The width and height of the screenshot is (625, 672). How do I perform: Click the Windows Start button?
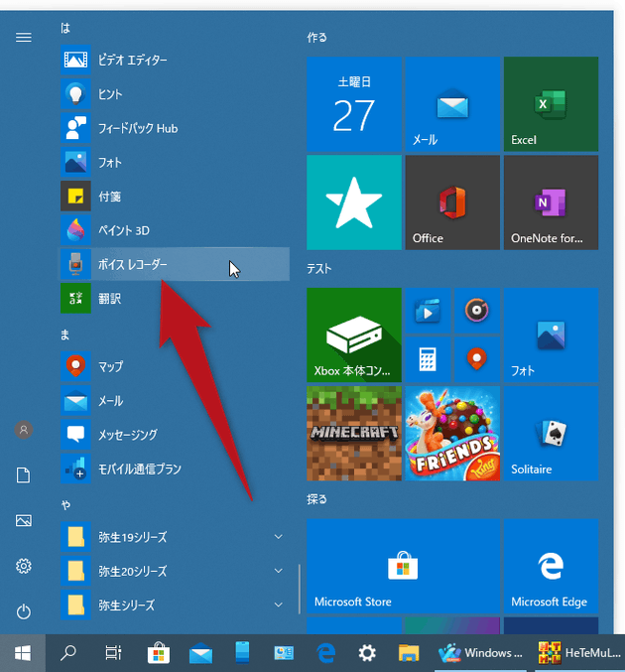tap(23, 653)
